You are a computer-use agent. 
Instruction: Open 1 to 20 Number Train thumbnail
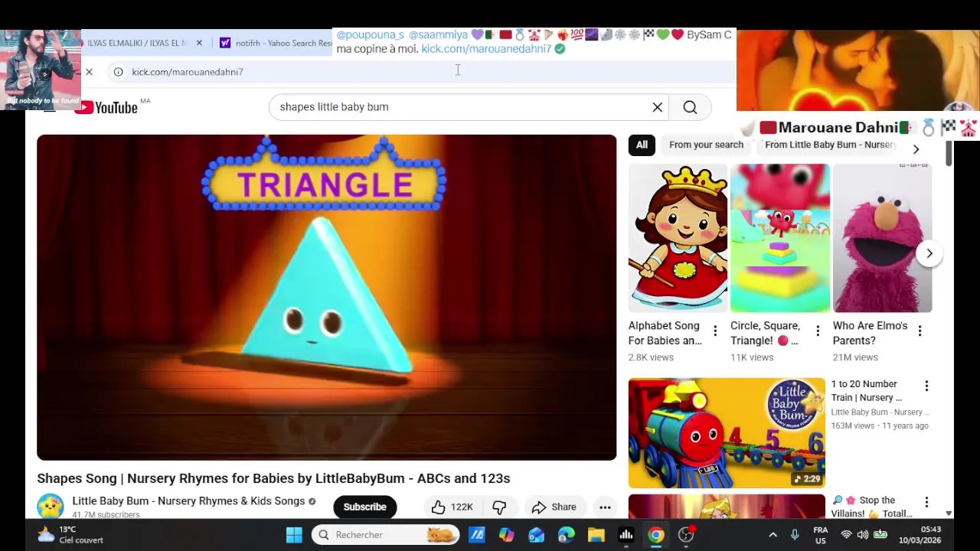pos(727,432)
